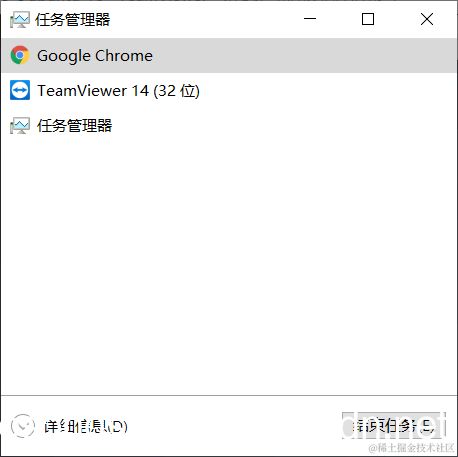Image resolution: width=458 pixels, height=457 pixels.
Task: Click the 任务管理器 title bar text
Action: tap(73, 20)
